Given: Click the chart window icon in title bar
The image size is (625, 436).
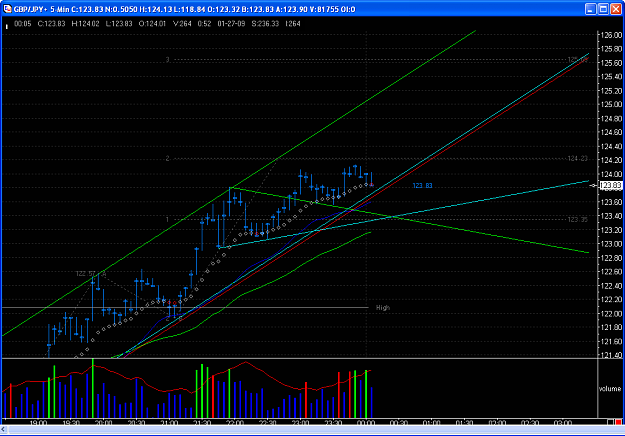Looking at the screenshot, I should tap(7, 9).
